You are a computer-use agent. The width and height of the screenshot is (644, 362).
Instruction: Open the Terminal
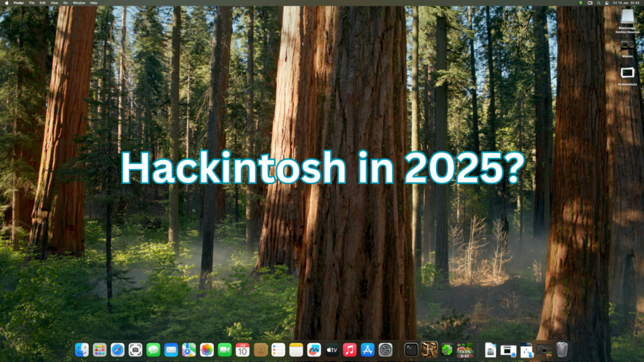(x=411, y=351)
